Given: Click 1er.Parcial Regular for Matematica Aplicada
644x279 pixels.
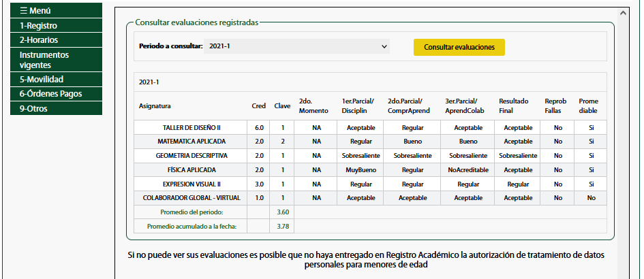Looking at the screenshot, I should (x=361, y=142).
